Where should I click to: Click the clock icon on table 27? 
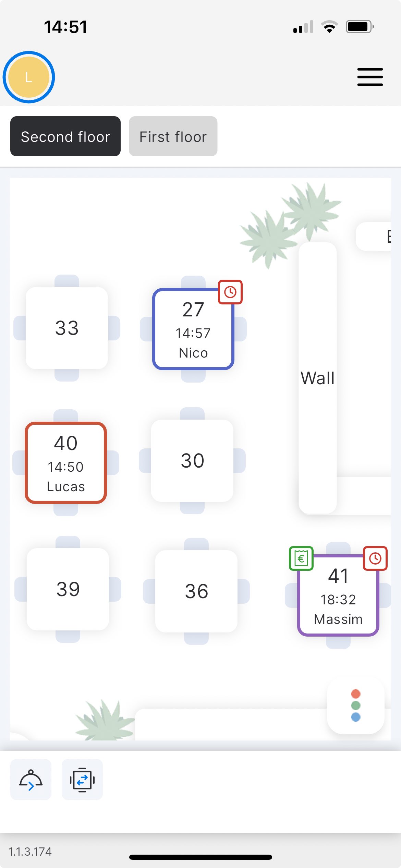coord(230,292)
